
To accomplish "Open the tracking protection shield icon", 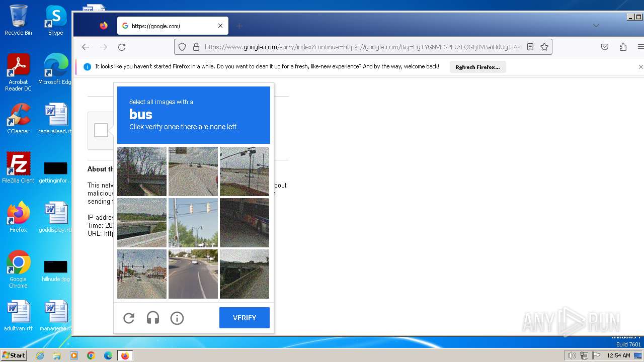I will pyautogui.click(x=182, y=47).
